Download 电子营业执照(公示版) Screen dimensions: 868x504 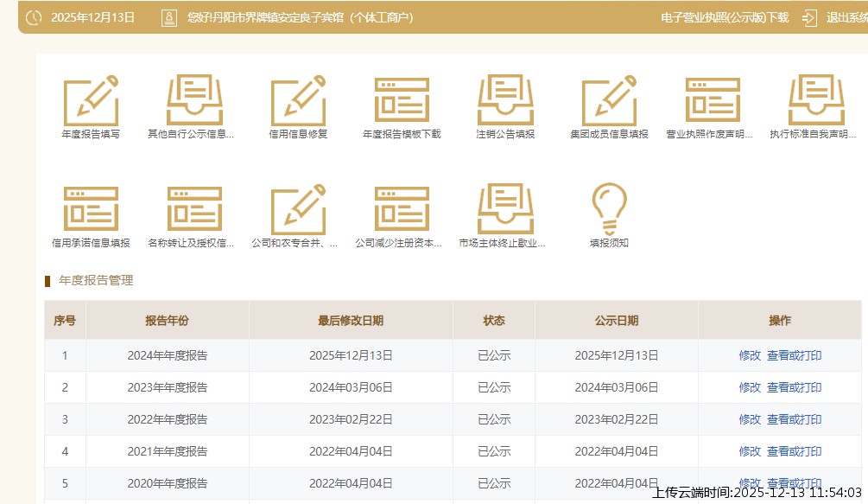tap(724, 17)
